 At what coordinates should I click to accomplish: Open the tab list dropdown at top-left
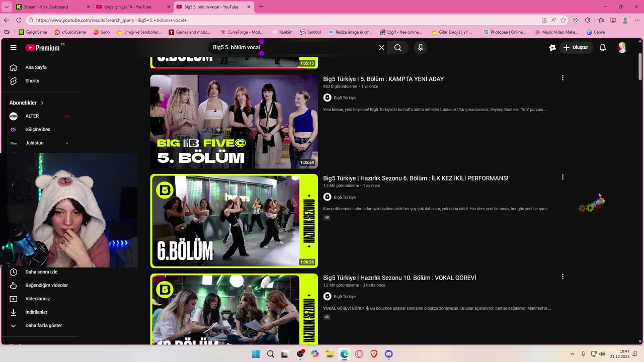click(x=7, y=7)
